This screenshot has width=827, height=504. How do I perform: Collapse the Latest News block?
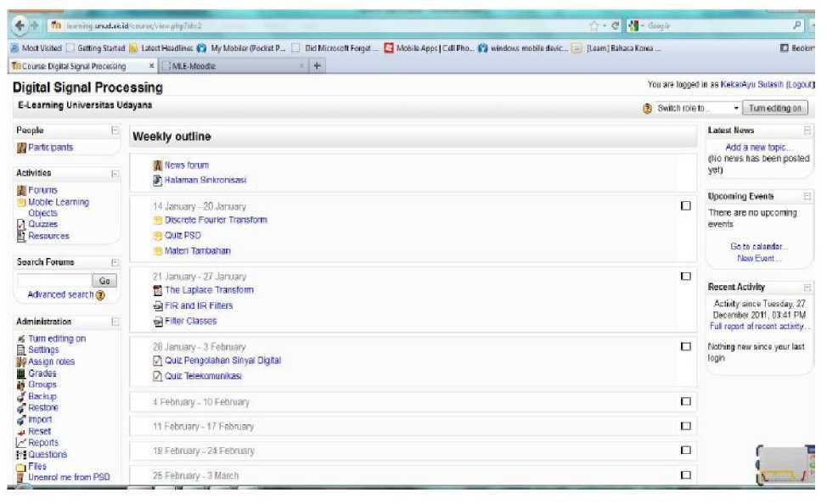coord(807,131)
